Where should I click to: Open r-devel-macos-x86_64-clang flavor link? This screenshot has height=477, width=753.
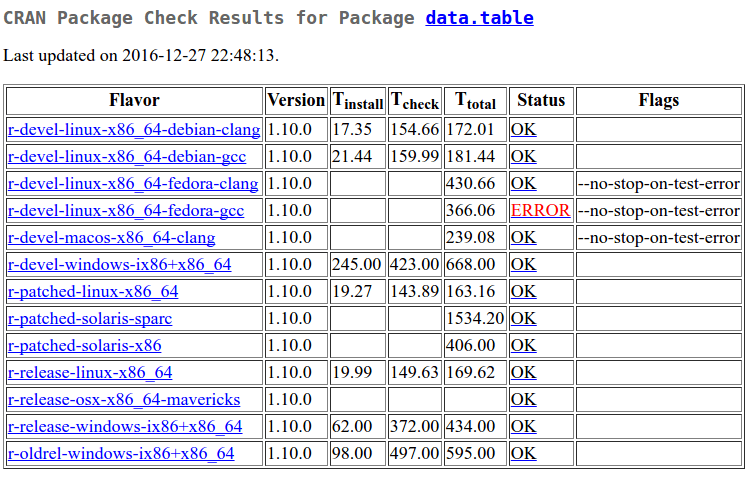(x=111, y=238)
